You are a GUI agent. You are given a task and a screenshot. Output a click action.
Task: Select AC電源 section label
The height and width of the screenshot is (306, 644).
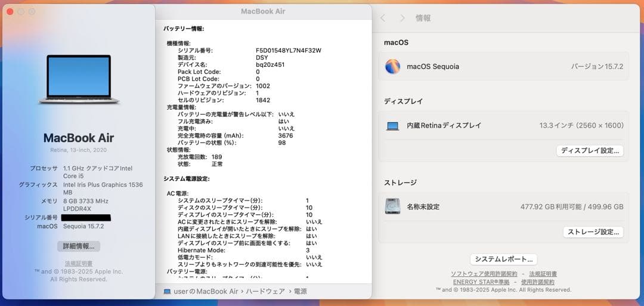[x=178, y=193]
